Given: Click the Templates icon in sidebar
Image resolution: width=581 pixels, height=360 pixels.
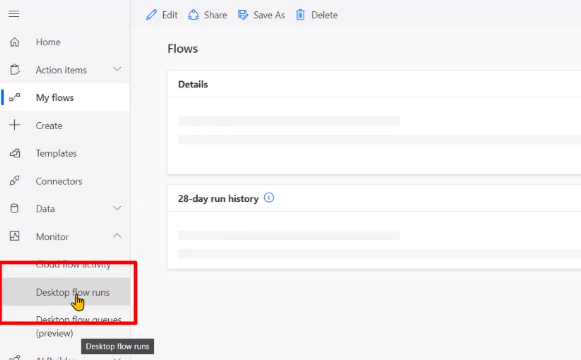Looking at the screenshot, I should (14, 153).
